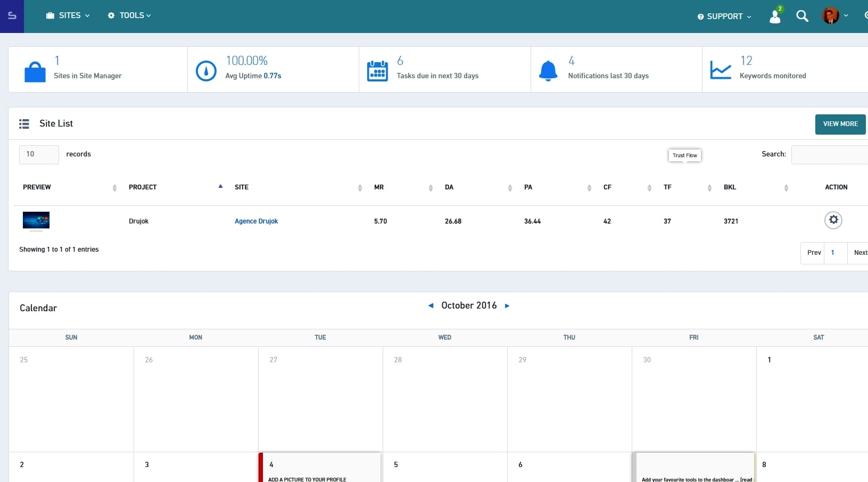Sort table by DA column
This screenshot has height=482, width=868.
click(478, 187)
